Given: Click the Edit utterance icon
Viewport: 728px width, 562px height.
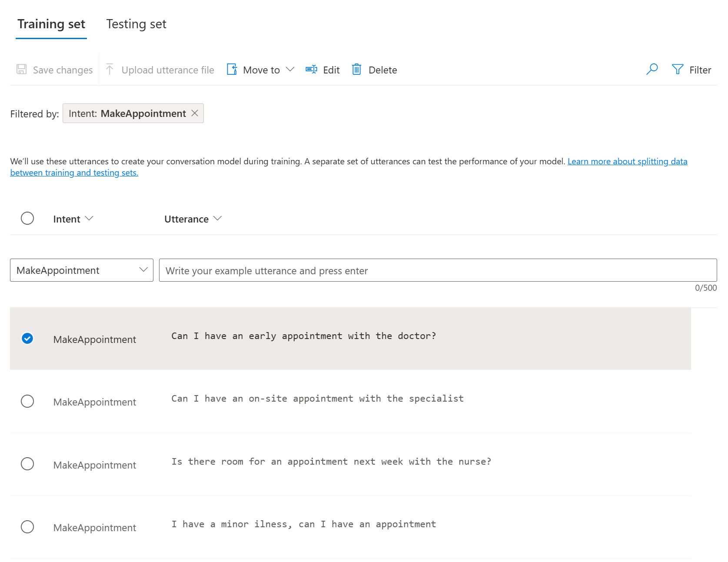Looking at the screenshot, I should coord(311,70).
